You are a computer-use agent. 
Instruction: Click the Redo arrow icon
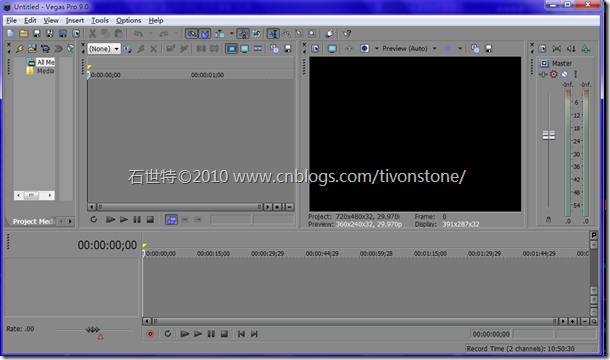pyautogui.click(x=164, y=34)
